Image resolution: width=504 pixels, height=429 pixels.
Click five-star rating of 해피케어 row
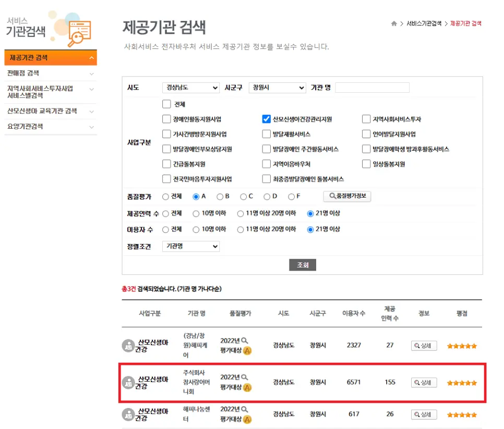tap(462, 346)
